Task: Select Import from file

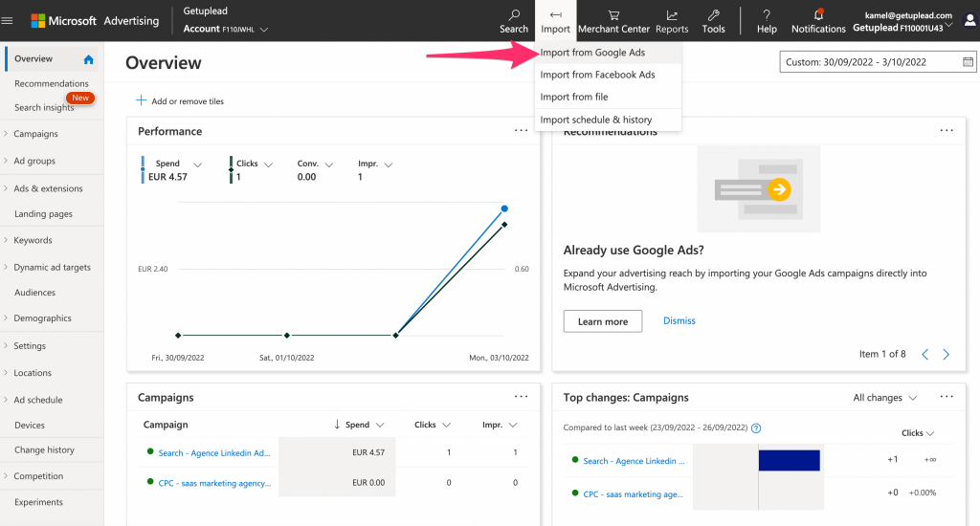Action: 608,97
